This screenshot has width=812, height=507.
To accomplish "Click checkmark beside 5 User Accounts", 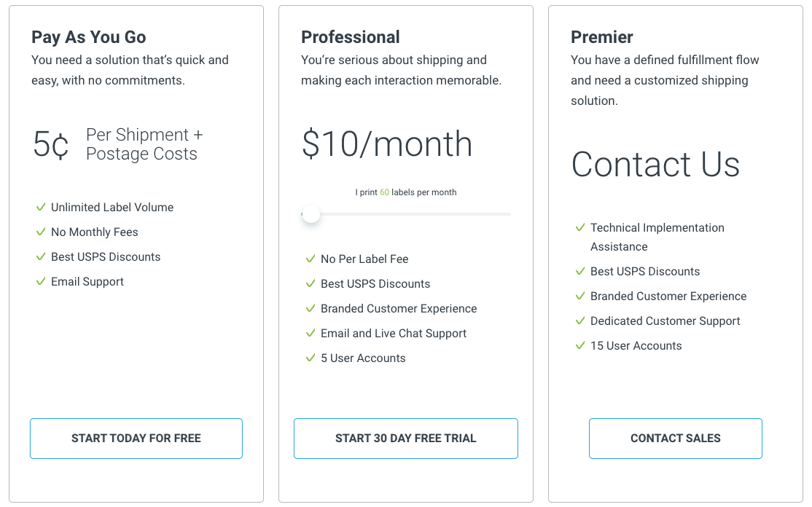I will [311, 358].
